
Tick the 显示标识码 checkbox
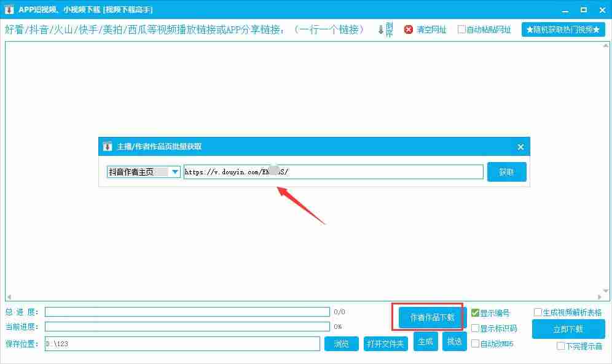point(475,328)
